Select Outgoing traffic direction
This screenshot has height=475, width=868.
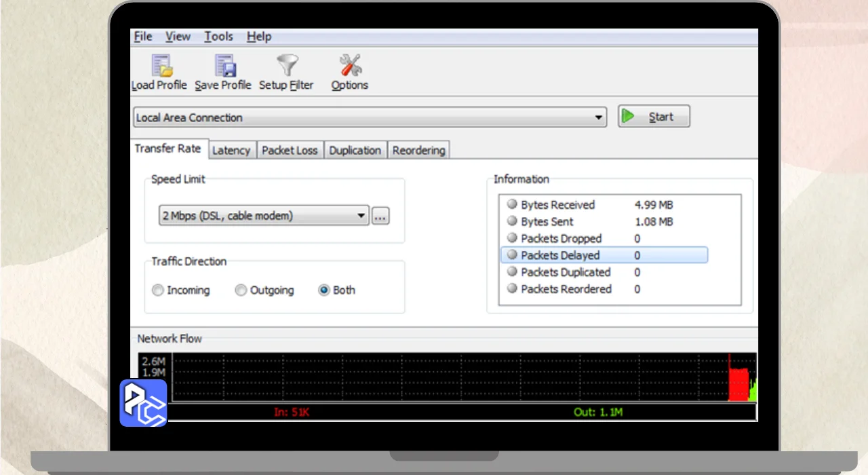(241, 290)
